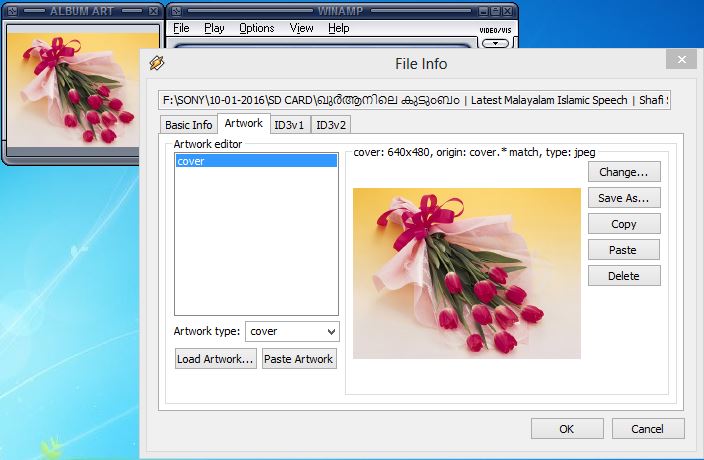Select the Artwork tab
704x460 pixels.
(244, 123)
